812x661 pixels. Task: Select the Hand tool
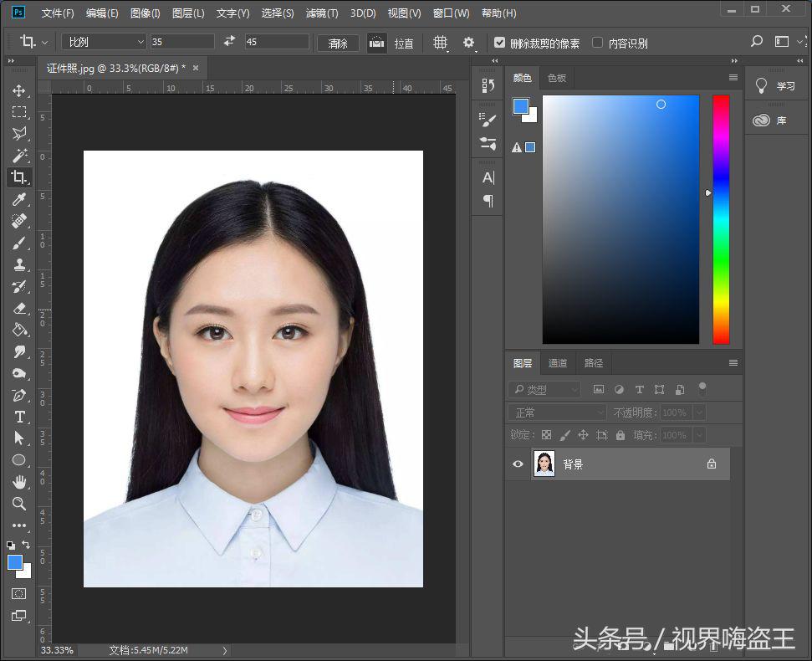tap(19, 482)
